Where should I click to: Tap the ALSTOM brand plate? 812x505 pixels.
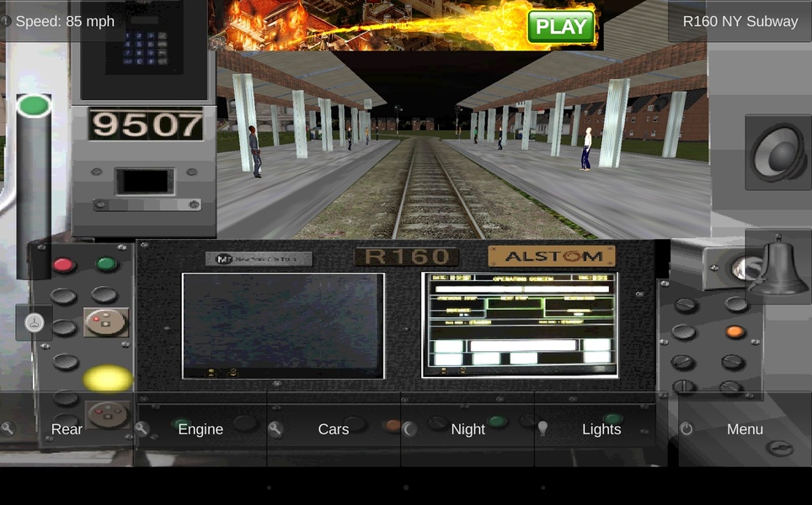pos(552,256)
